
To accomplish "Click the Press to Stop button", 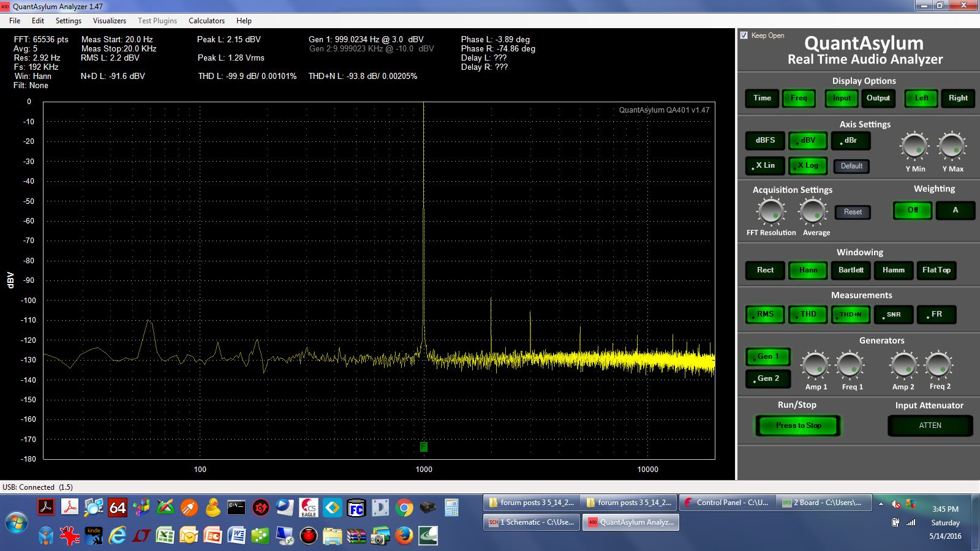I will click(798, 425).
